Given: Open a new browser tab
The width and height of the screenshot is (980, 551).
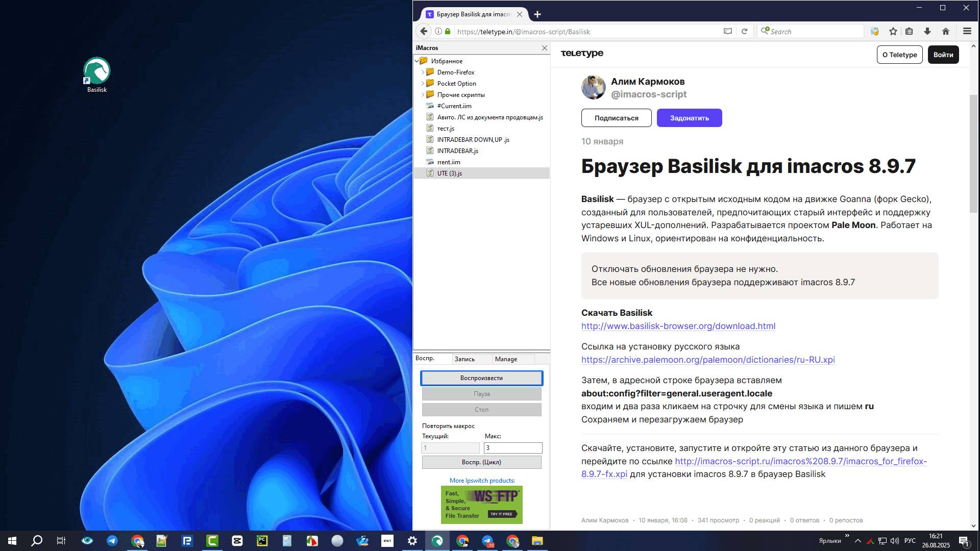Looking at the screenshot, I should click(x=537, y=14).
